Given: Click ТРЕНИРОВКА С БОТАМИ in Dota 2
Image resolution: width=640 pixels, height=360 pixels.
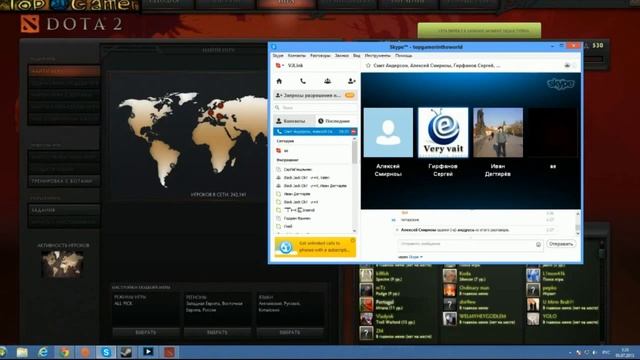Looking at the screenshot, I should pyautogui.click(x=64, y=181).
